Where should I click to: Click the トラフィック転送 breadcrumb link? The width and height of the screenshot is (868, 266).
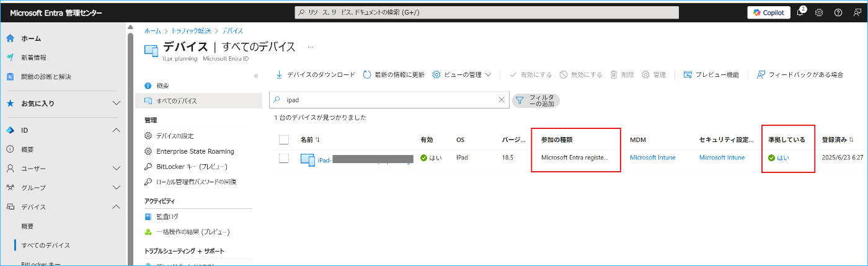pos(192,30)
